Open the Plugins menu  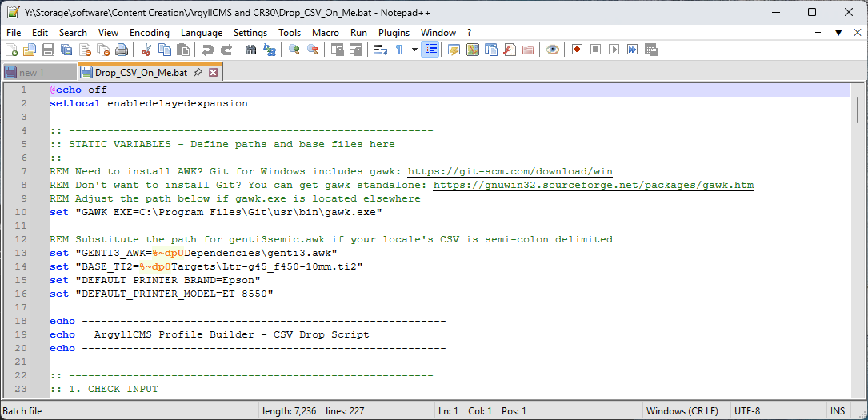tap(394, 33)
